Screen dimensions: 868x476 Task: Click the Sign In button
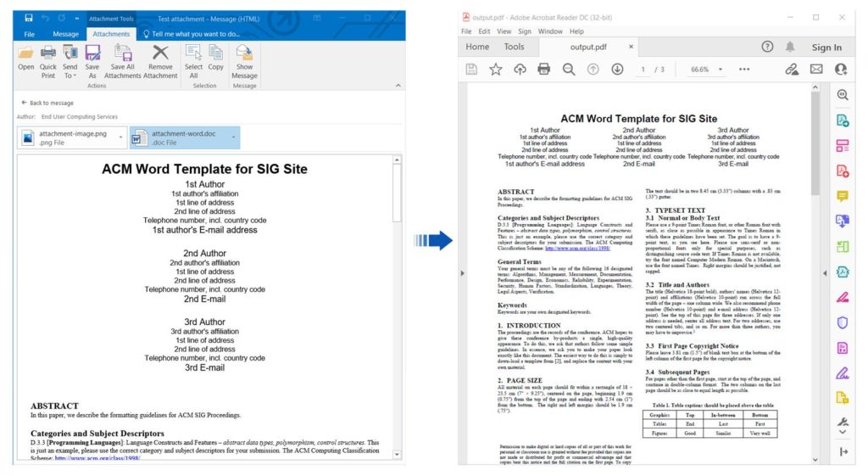point(826,48)
